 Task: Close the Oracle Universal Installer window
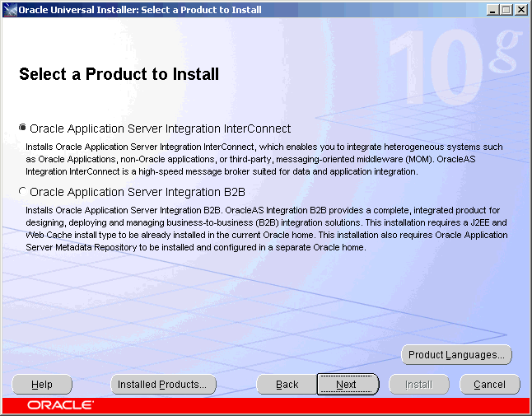click(x=521, y=10)
